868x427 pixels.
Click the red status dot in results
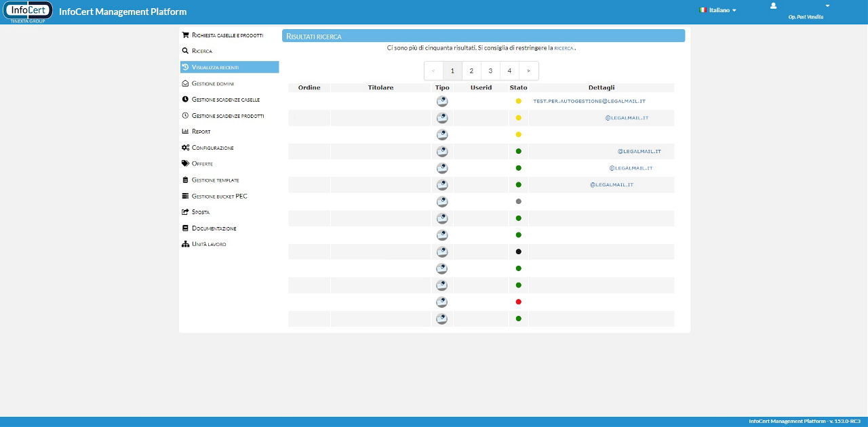pyautogui.click(x=518, y=302)
